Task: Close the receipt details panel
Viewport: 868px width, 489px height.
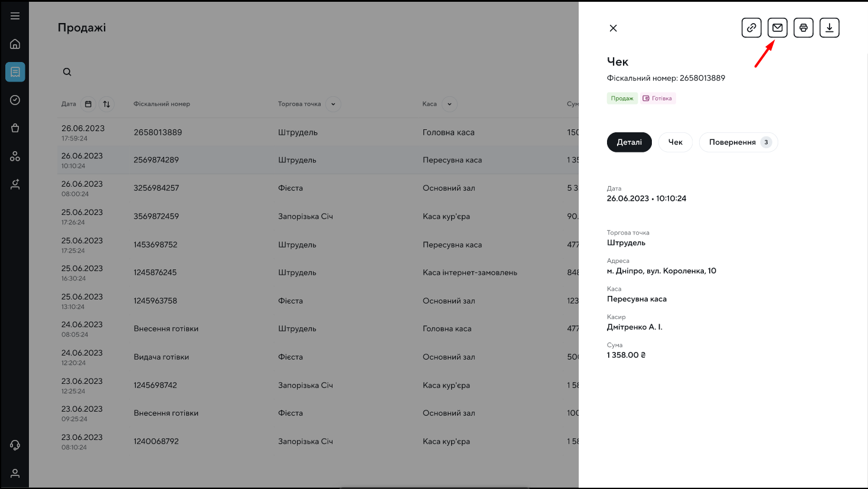Action: pos(614,28)
